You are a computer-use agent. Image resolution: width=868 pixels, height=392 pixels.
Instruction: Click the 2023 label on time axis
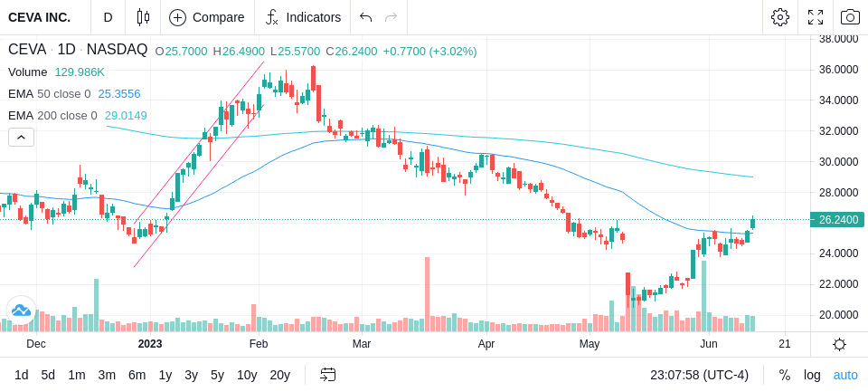[x=149, y=344]
